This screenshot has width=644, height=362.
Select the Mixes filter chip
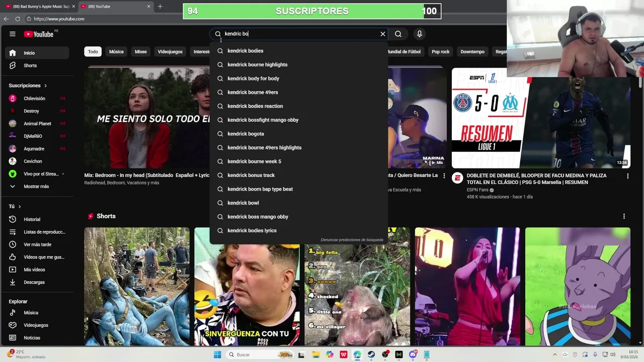click(141, 52)
